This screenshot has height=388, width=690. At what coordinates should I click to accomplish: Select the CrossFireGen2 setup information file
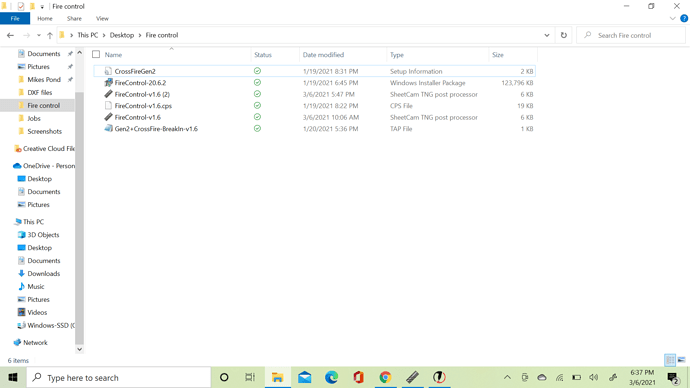tap(314, 71)
